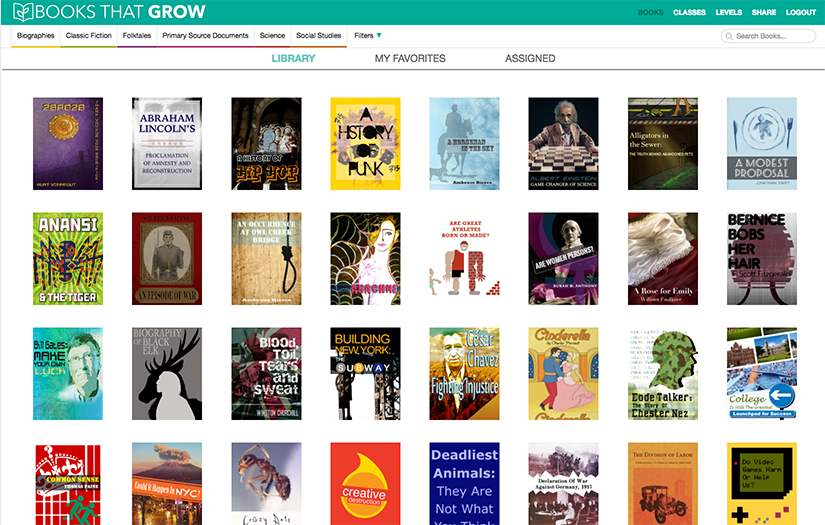
Task: Open the Filters dropdown
Action: [x=367, y=36]
